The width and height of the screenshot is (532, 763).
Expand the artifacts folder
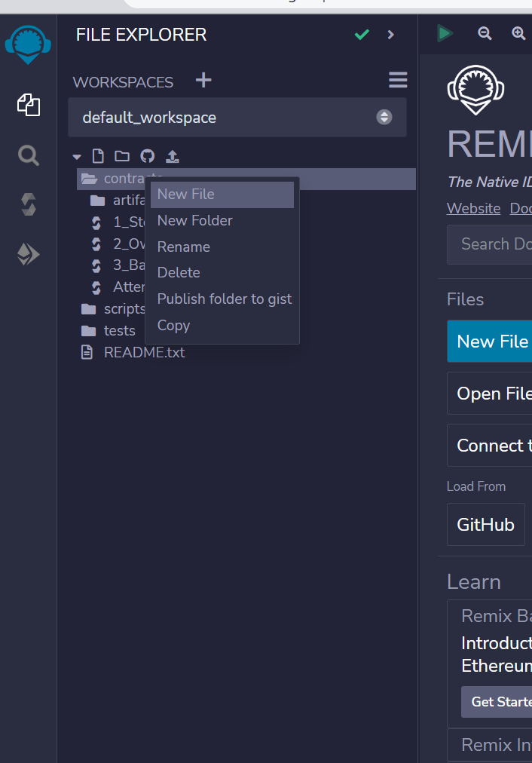[x=118, y=200]
